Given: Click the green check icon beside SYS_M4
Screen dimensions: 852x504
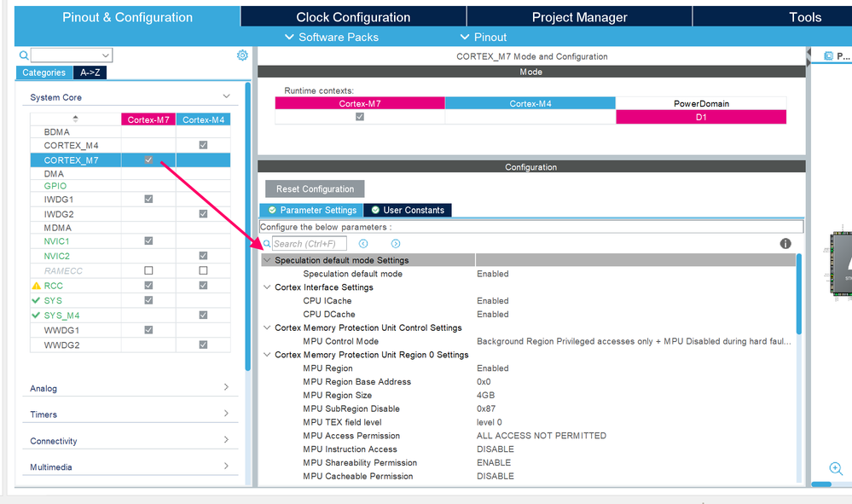Looking at the screenshot, I should click(36, 315).
